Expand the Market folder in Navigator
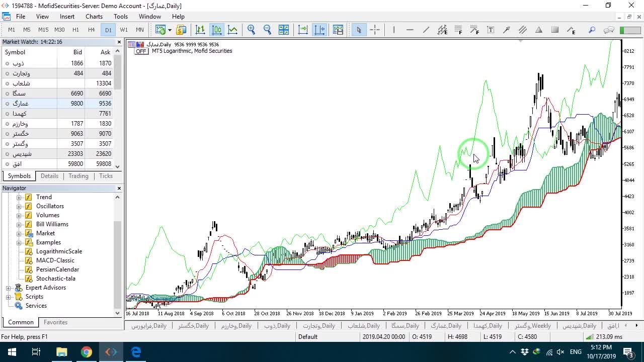Screen dimensions: 644x362 coord(19,233)
